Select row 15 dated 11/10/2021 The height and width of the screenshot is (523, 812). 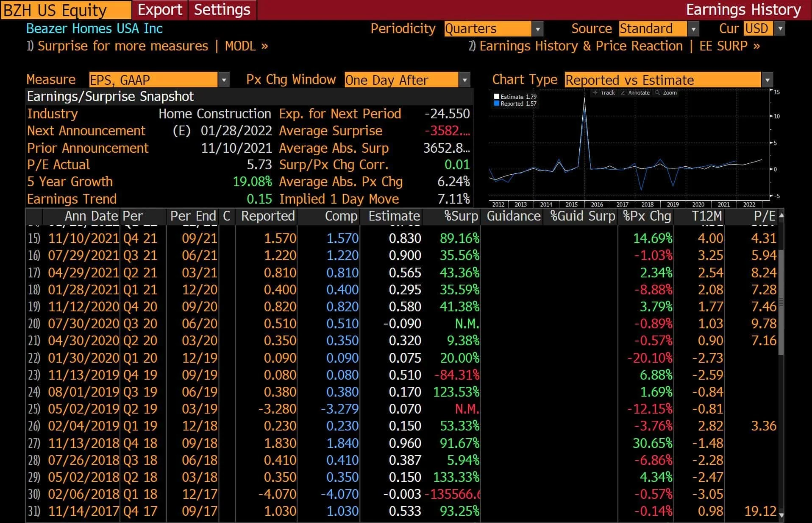pos(402,238)
